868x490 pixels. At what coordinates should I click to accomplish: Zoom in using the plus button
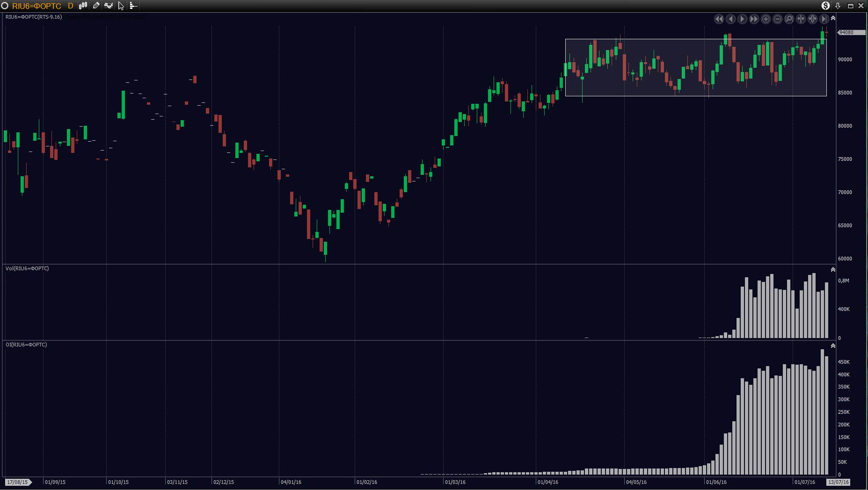pos(766,19)
